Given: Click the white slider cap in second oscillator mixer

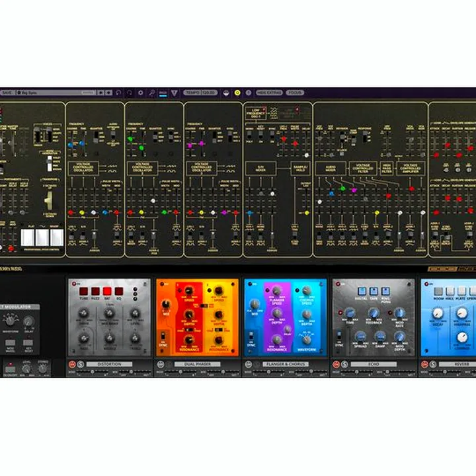Looking at the screenshot, I should pyautogui.click(x=153, y=201).
